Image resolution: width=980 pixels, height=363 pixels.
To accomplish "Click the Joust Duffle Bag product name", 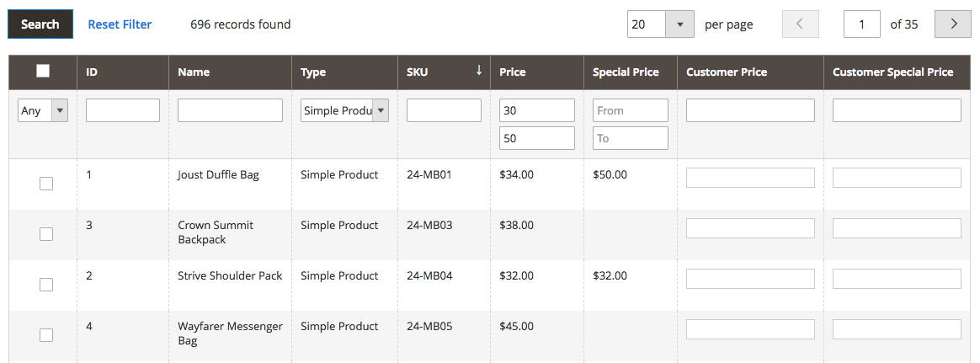I will coord(218,175).
